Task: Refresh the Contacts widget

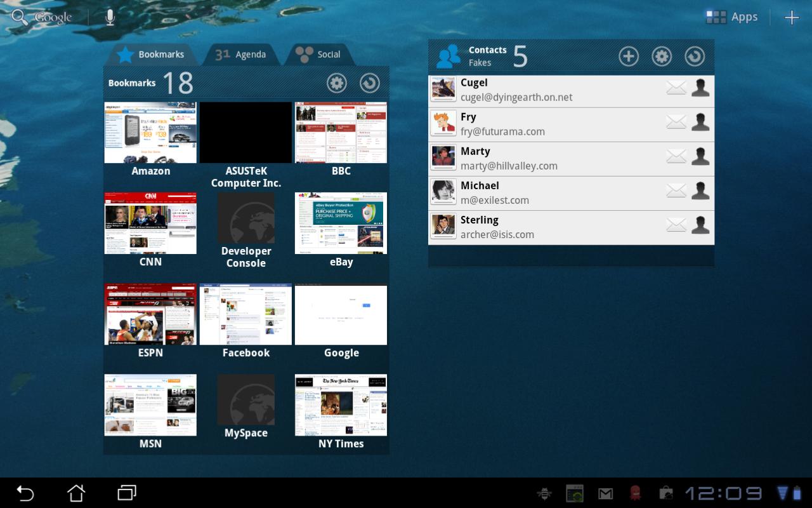Action: pyautogui.click(x=695, y=57)
